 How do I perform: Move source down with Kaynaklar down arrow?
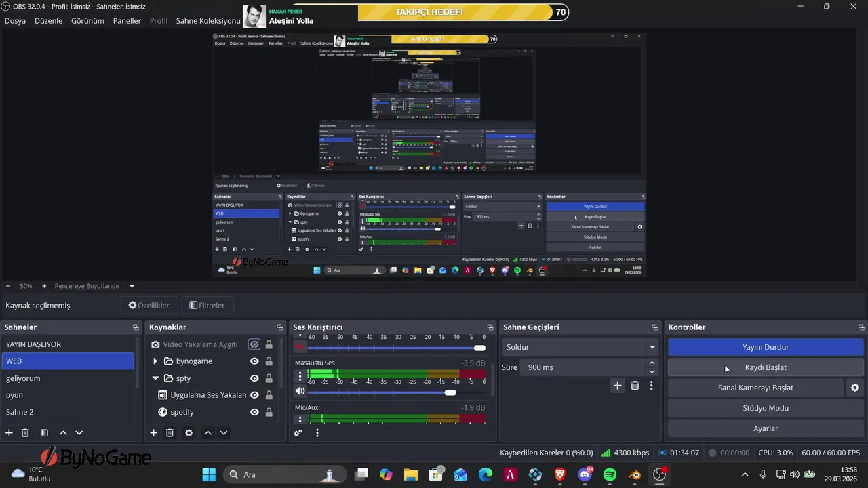tap(224, 432)
